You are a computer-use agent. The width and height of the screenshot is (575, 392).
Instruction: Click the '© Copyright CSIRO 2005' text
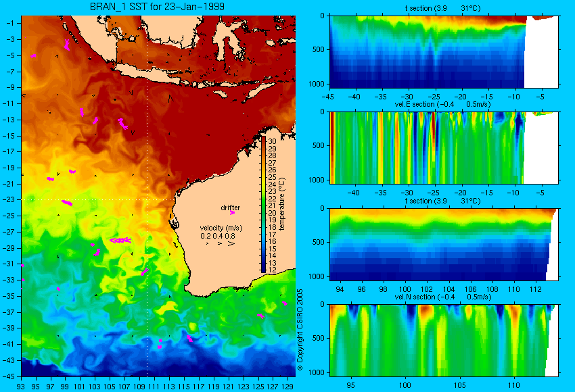click(x=300, y=330)
